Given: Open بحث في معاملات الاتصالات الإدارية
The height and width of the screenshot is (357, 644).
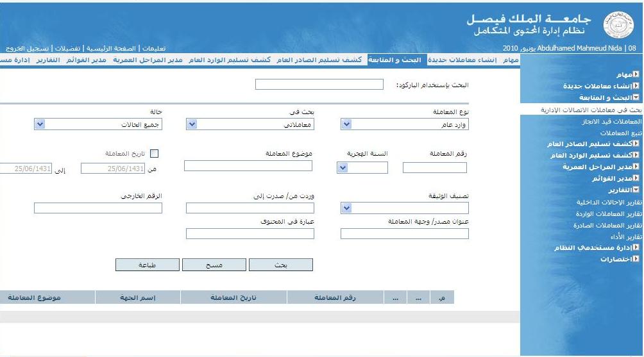Looking at the screenshot, I should click(x=591, y=110).
